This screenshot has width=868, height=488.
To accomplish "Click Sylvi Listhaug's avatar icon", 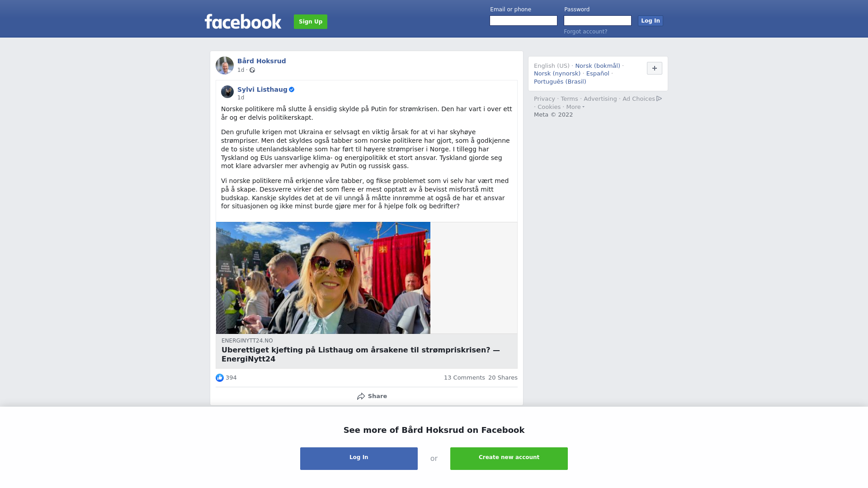I will pos(227,92).
